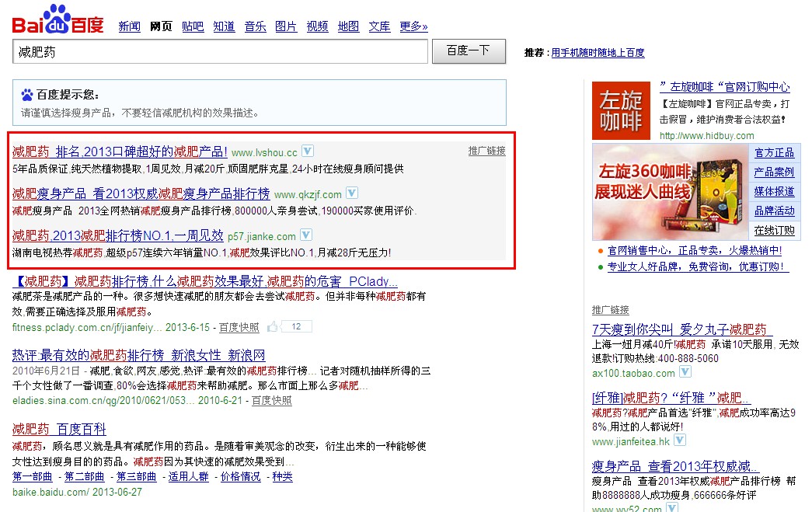Open 产品案例 banner side link
Screen dimensions: 812x512
774,172
